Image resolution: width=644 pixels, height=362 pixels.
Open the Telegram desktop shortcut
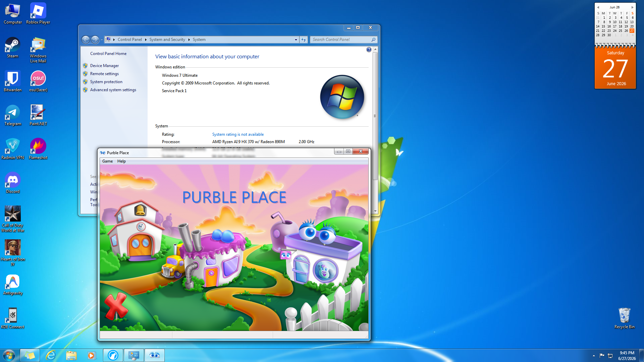pyautogui.click(x=13, y=115)
